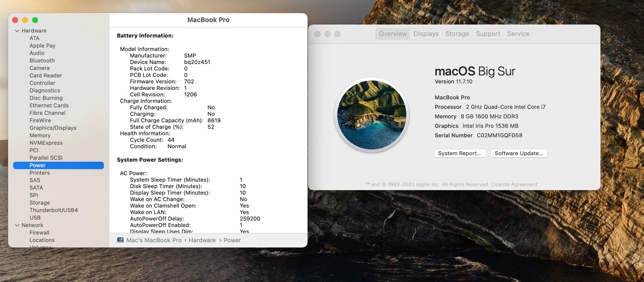Select NVMExpress in the sidebar
The image size is (644, 282).
[46, 143]
